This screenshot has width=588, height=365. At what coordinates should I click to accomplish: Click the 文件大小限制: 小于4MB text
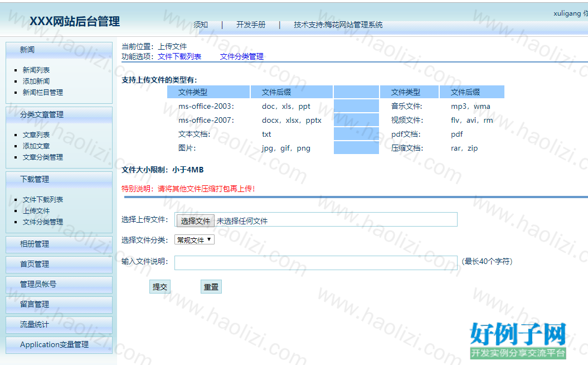(162, 170)
